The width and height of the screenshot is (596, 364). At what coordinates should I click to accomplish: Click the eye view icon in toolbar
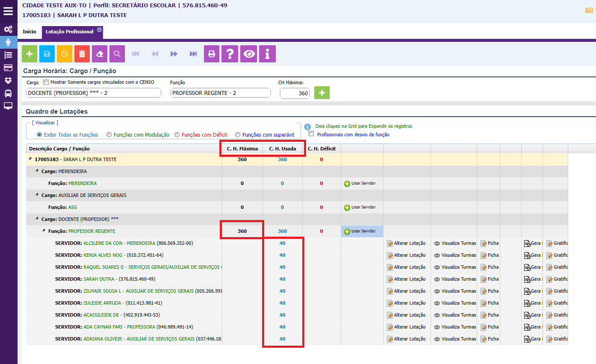[248, 54]
